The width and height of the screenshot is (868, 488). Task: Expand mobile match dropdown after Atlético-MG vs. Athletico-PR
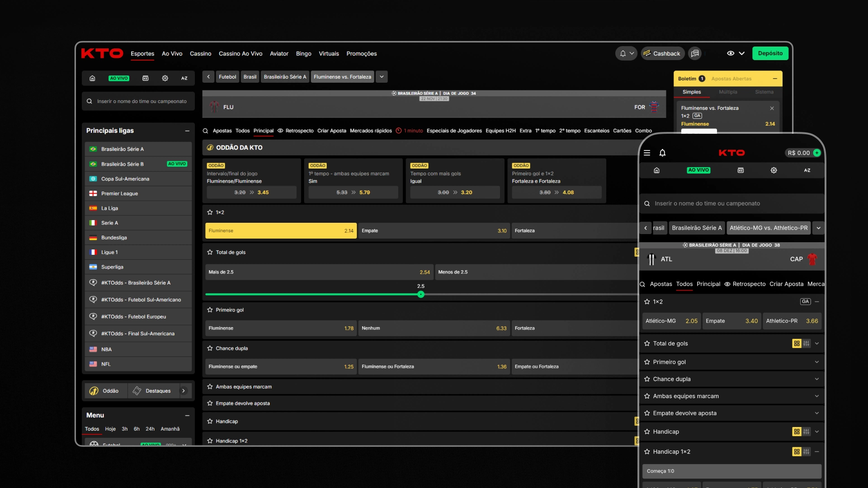pos(818,228)
